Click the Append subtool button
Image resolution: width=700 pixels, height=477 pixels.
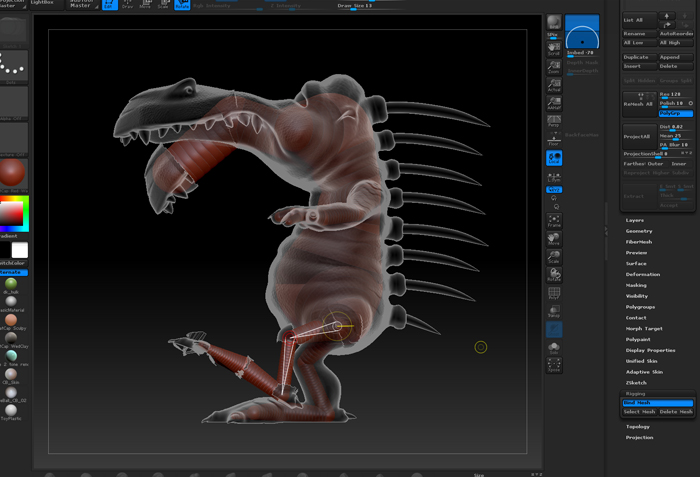coord(676,57)
